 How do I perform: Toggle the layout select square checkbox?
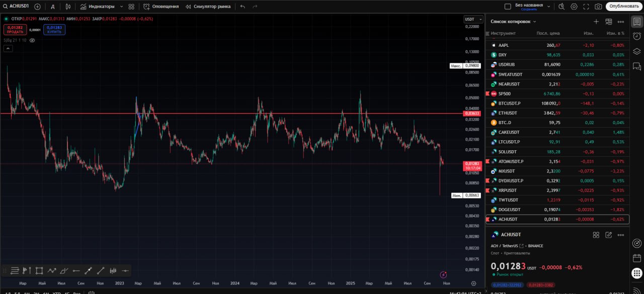[x=508, y=7]
